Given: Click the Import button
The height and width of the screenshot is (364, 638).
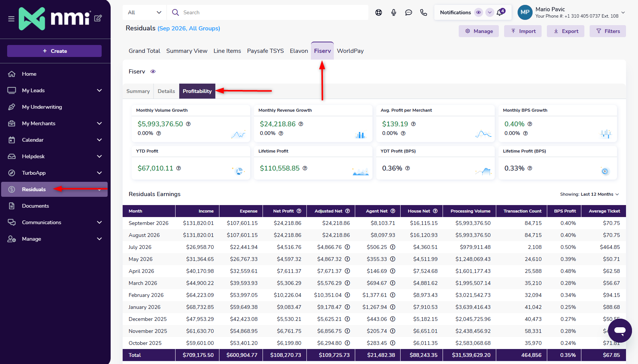Looking at the screenshot, I should 523,31.
